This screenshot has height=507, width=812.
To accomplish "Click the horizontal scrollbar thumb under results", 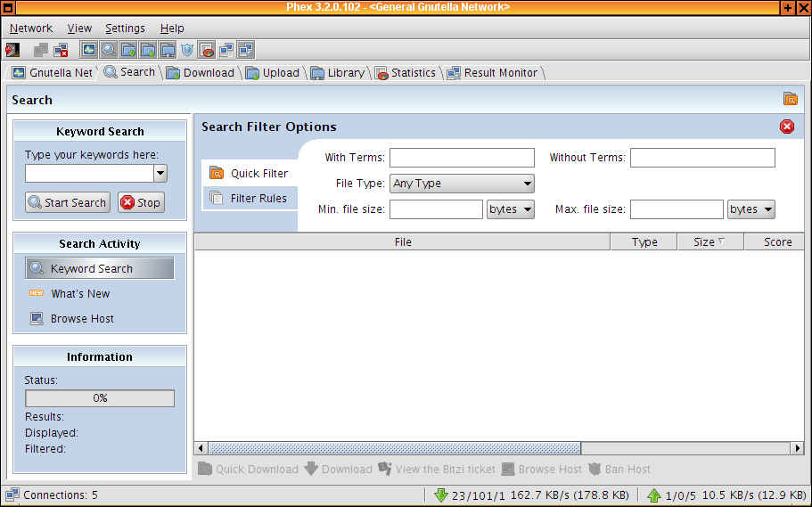I will [x=395, y=448].
